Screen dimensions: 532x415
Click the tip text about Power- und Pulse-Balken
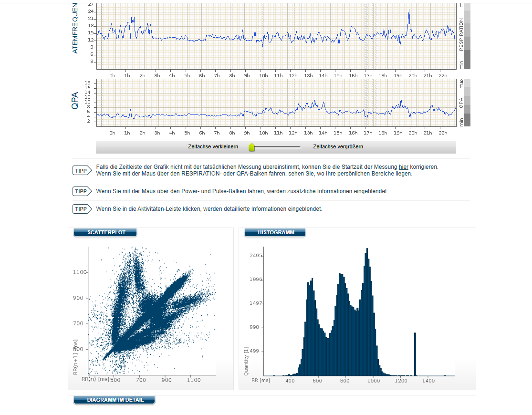pyautogui.click(x=242, y=191)
